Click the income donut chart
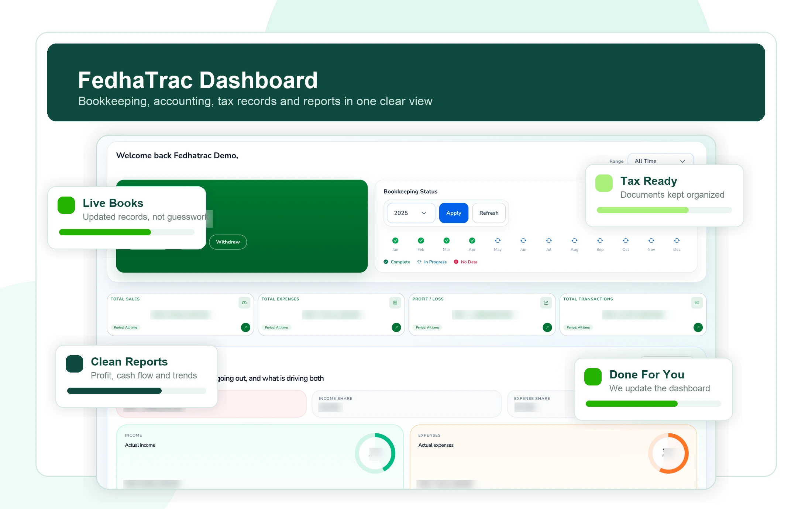The width and height of the screenshot is (812, 509). [x=375, y=453]
